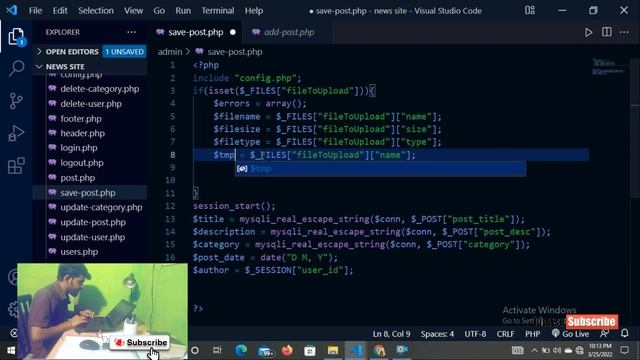Open delete-category.php in the explorer
The width and height of the screenshot is (640, 360).
99,89
